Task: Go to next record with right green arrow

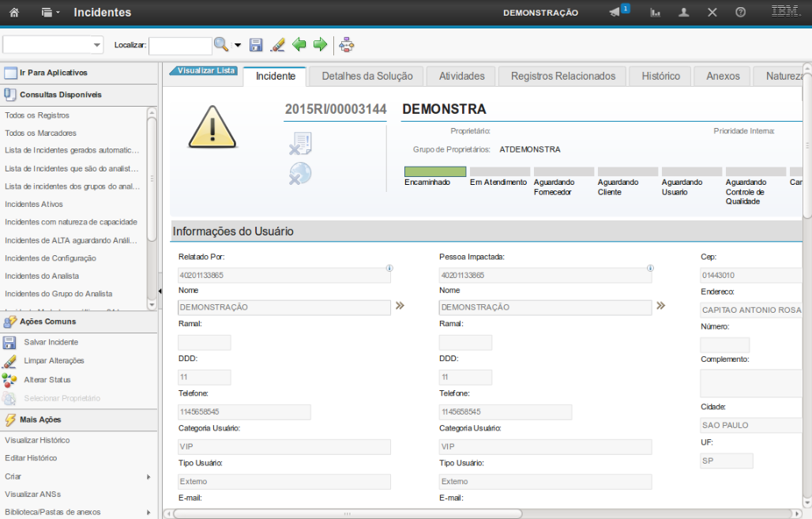Action: click(320, 45)
